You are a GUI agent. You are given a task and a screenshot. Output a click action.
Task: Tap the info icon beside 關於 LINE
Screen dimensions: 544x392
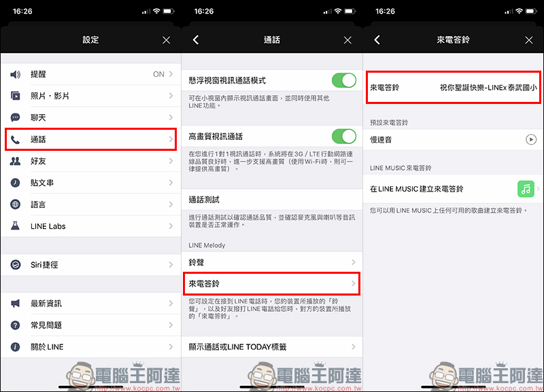pyautogui.click(x=15, y=347)
